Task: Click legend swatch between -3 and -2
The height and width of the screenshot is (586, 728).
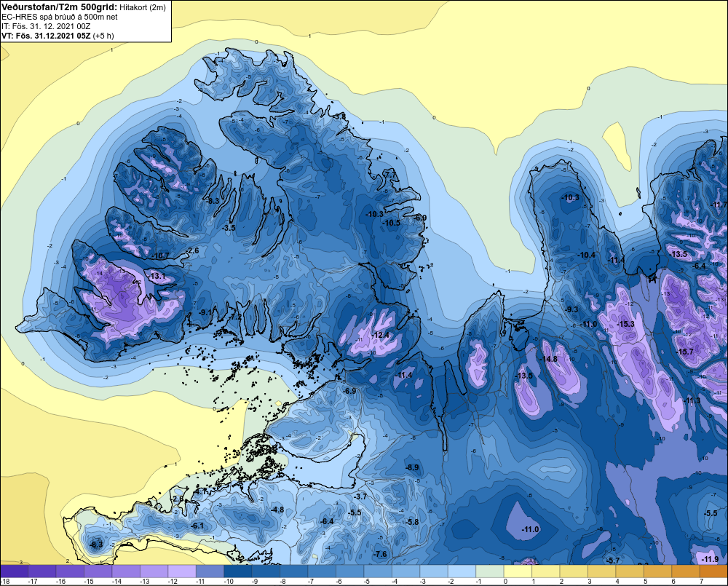Action: click(434, 571)
